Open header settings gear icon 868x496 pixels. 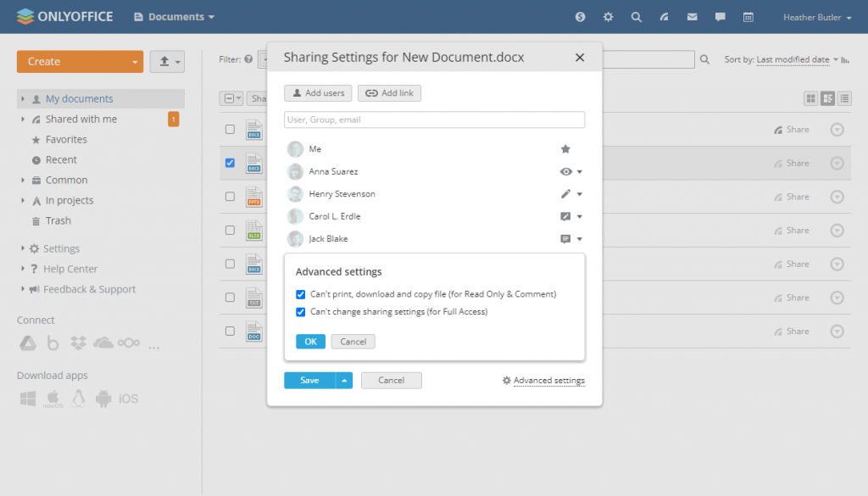tap(608, 16)
